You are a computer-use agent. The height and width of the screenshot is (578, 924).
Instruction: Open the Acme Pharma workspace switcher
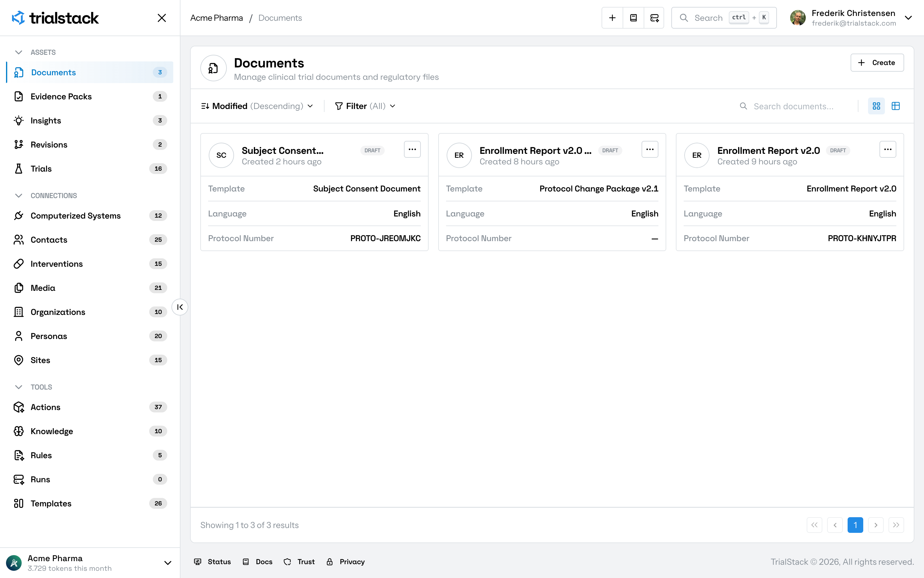(x=90, y=563)
